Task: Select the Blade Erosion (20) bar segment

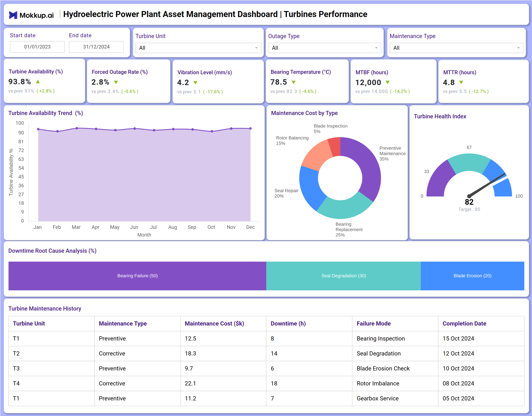Action: point(472,276)
